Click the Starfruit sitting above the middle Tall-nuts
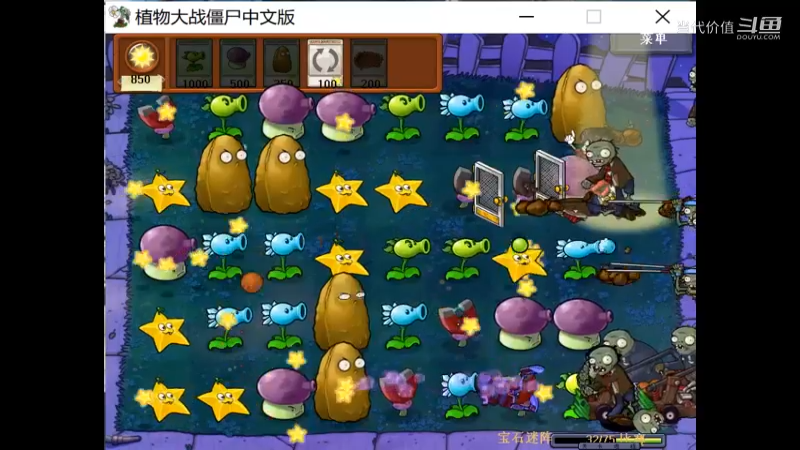This screenshot has width=800, height=450. click(342, 259)
